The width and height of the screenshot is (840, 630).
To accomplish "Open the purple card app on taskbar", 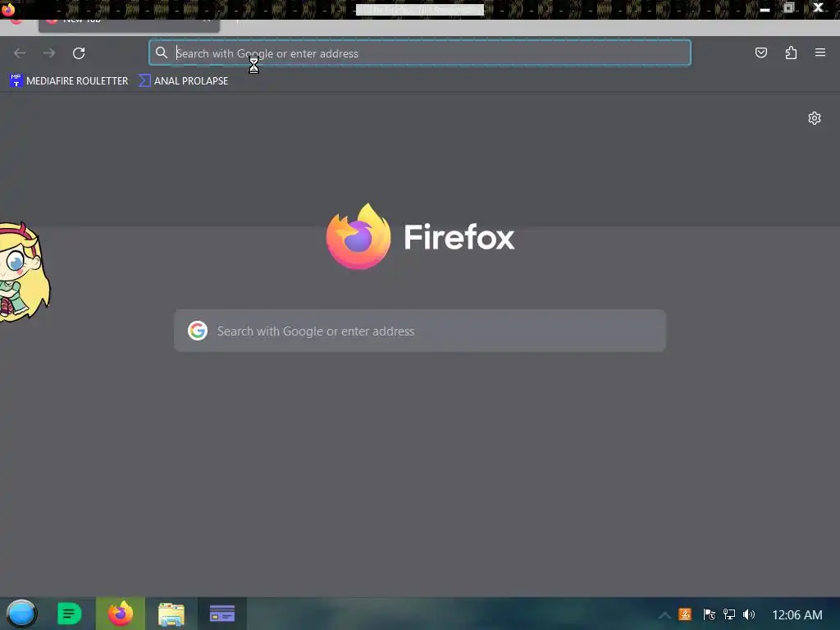I will pos(222,614).
